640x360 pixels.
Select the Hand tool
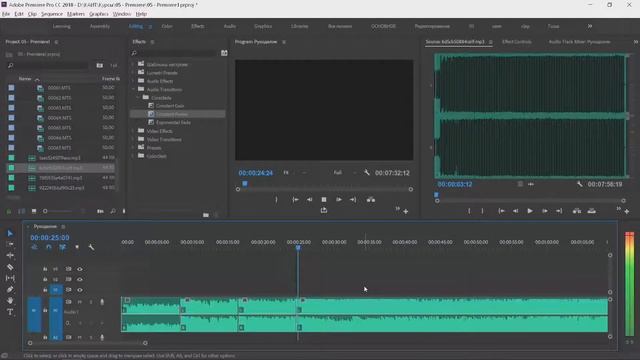[10, 300]
